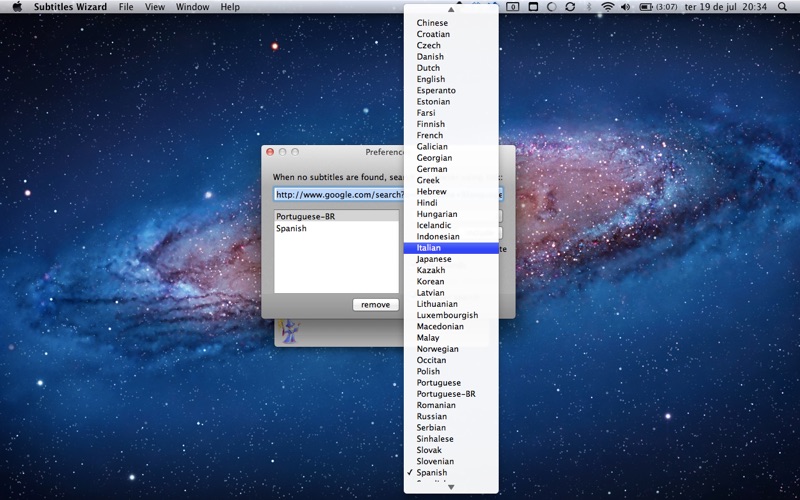Screen dimensions: 800x500
Task: Choose Latvian from the language menu
Action: click(451, 293)
